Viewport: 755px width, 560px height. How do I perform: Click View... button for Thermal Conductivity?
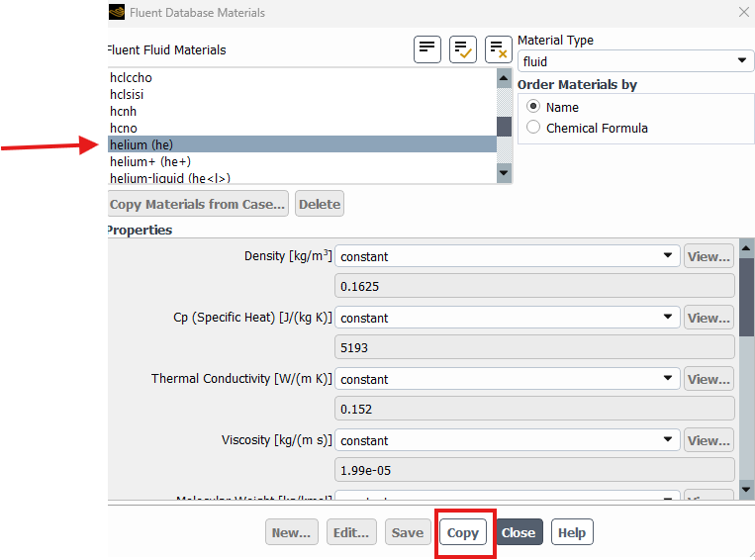tap(708, 379)
